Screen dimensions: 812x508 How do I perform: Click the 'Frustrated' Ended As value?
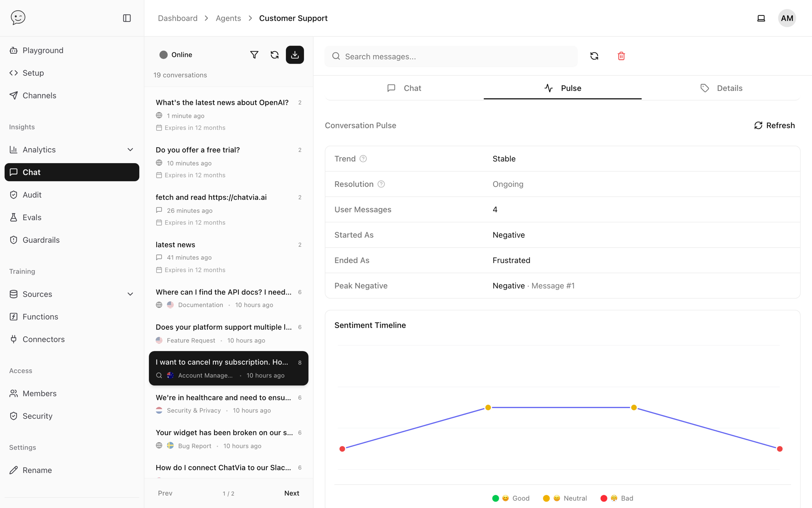coord(511,260)
